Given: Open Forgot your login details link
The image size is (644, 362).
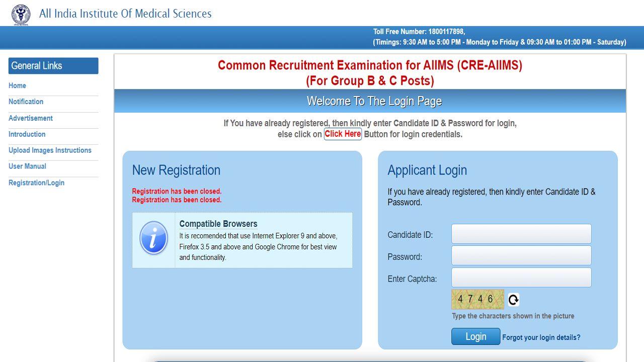Looking at the screenshot, I should click(x=541, y=337).
